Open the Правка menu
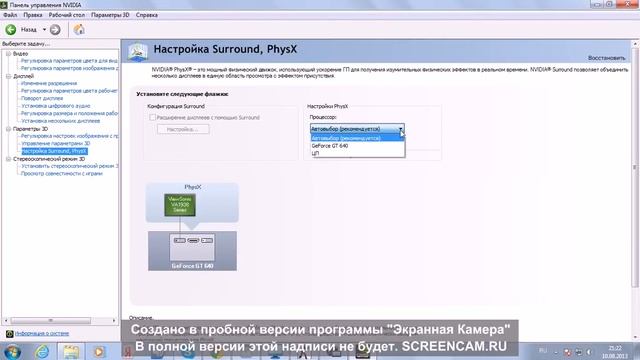The width and height of the screenshot is (640, 360). click(x=33, y=15)
